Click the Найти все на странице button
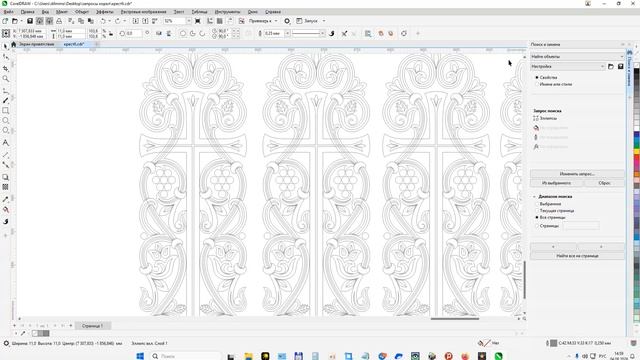 (x=577, y=256)
